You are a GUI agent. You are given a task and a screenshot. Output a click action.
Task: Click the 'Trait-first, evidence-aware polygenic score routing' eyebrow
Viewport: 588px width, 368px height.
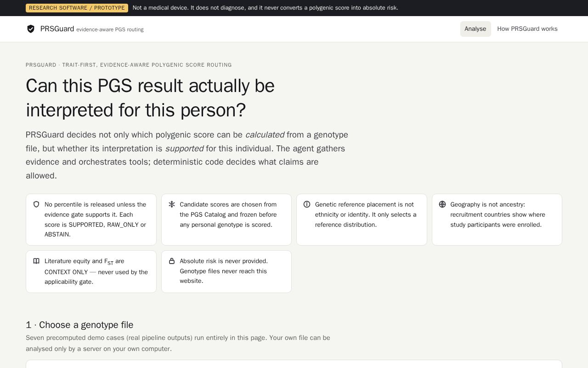(x=129, y=65)
